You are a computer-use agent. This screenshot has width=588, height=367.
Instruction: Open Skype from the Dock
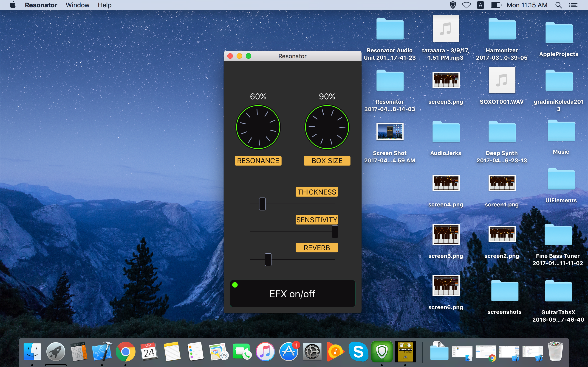coord(358,351)
